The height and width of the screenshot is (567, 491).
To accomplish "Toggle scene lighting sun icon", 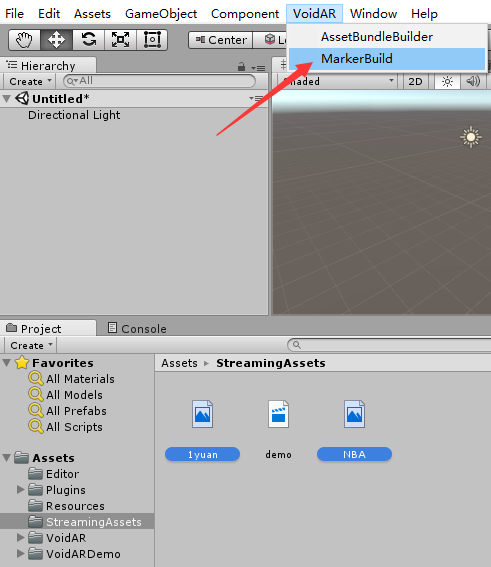I will [447, 82].
